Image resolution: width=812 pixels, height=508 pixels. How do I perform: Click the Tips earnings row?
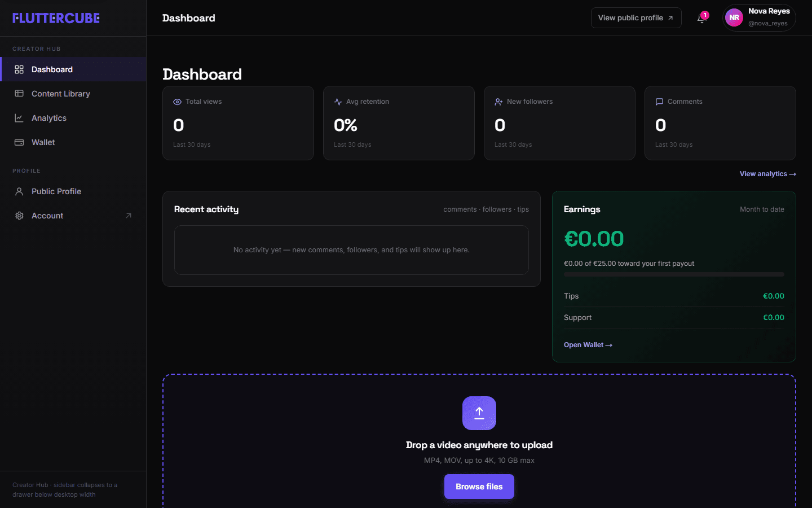[x=674, y=296]
